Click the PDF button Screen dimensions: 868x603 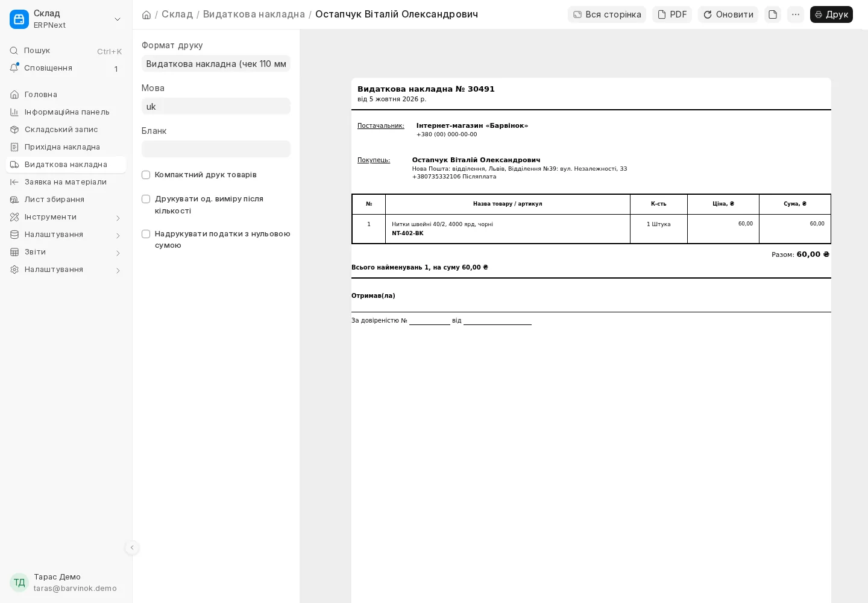point(672,14)
